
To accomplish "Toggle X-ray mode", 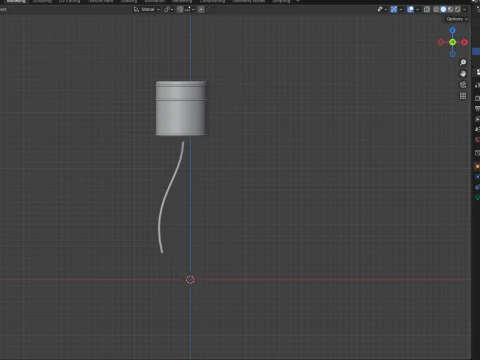I will [427, 9].
